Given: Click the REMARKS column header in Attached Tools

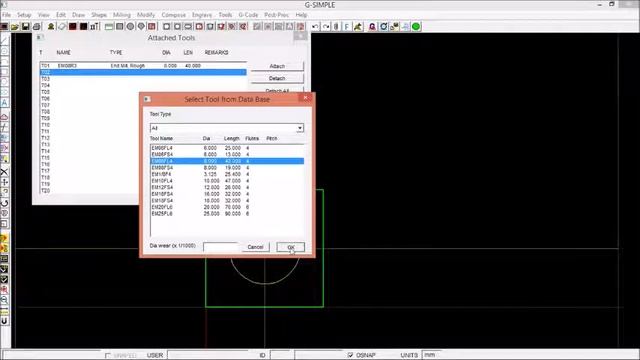Looking at the screenshot, I should coord(216,53).
